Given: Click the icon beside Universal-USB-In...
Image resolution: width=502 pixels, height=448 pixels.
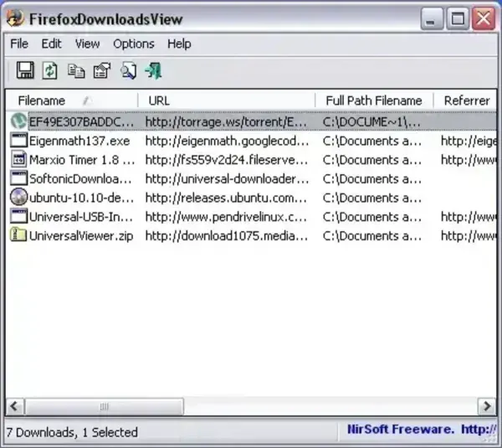Looking at the screenshot, I should click(18, 216).
